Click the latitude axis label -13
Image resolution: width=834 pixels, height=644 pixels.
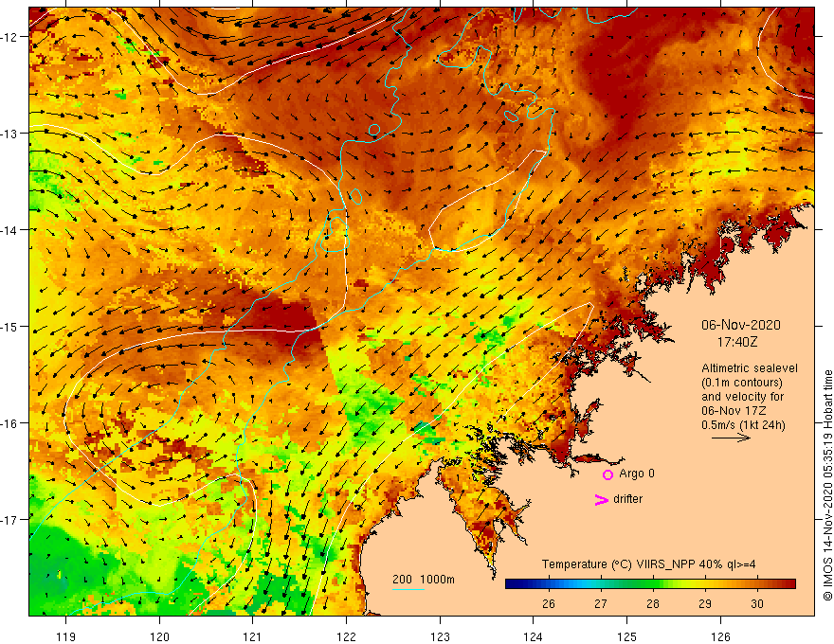tap(10, 134)
